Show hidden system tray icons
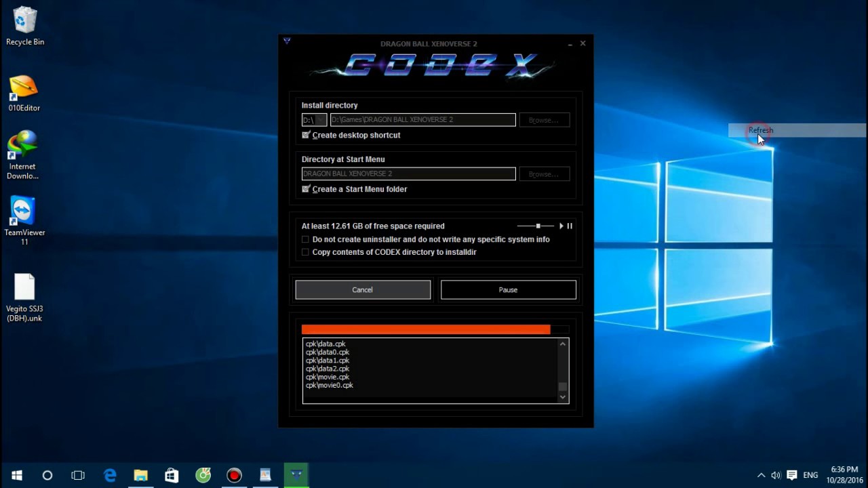Screen dimensions: 868x488 click(761, 475)
